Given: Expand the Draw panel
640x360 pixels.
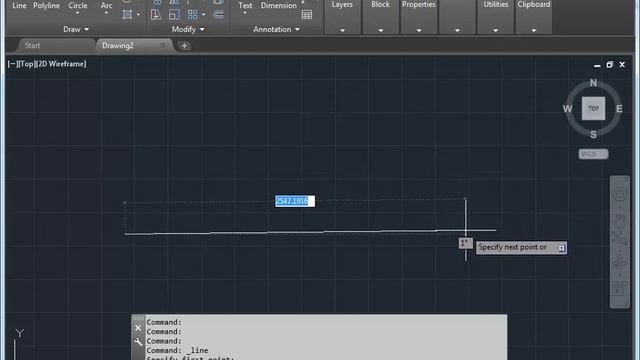Looking at the screenshot, I should click(x=76, y=29).
